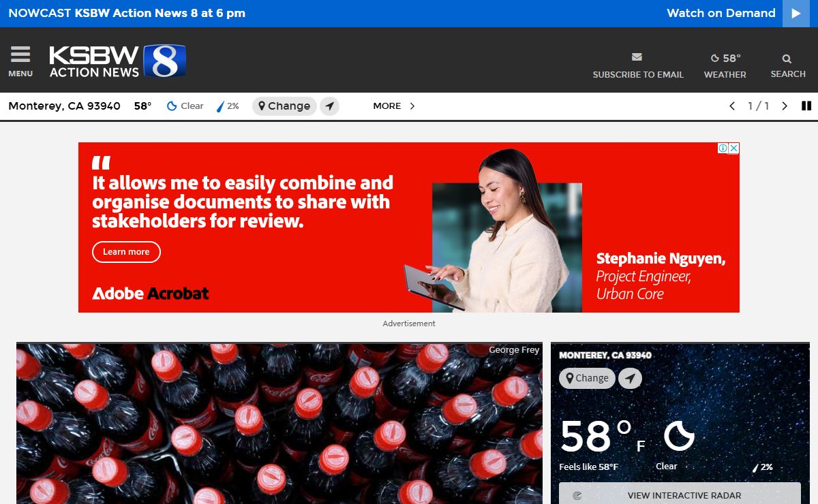The image size is (818, 504).
Task: Click the George Frey photo credit
Action: (514, 350)
